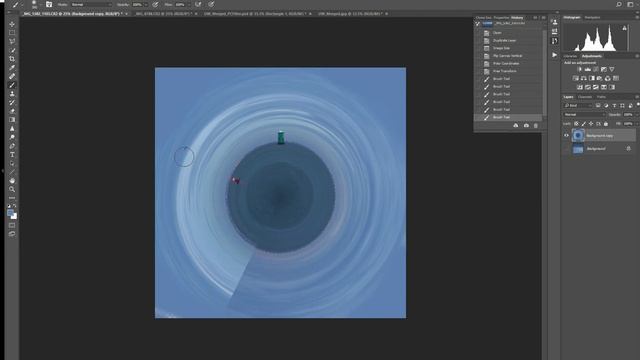Select the Zoom tool
This screenshot has width=640, height=360.
pos(12,189)
